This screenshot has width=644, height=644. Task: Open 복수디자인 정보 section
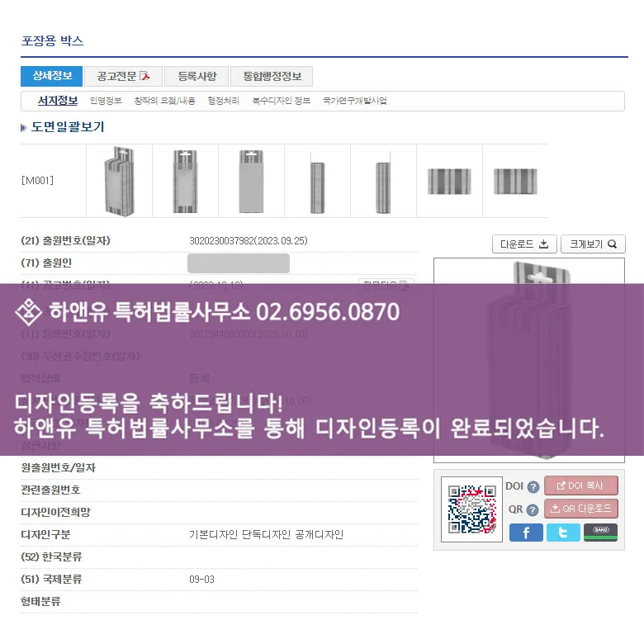click(x=282, y=101)
